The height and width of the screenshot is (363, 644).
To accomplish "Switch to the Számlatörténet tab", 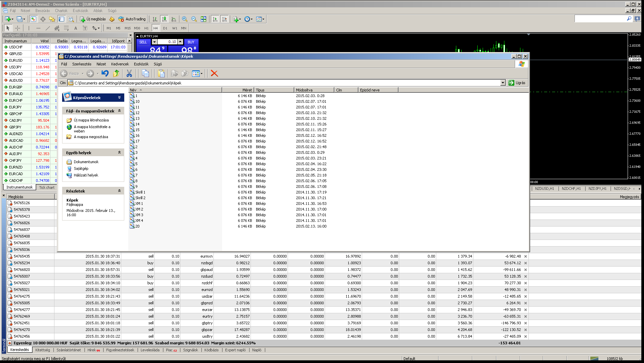I will tap(68, 350).
